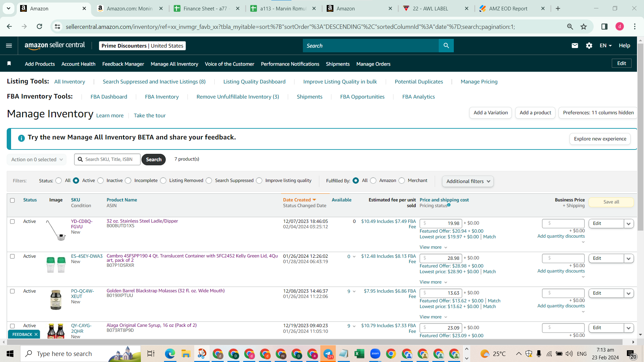Expand View more under Ladle pricing
The height and width of the screenshot is (362, 644).
(433, 247)
